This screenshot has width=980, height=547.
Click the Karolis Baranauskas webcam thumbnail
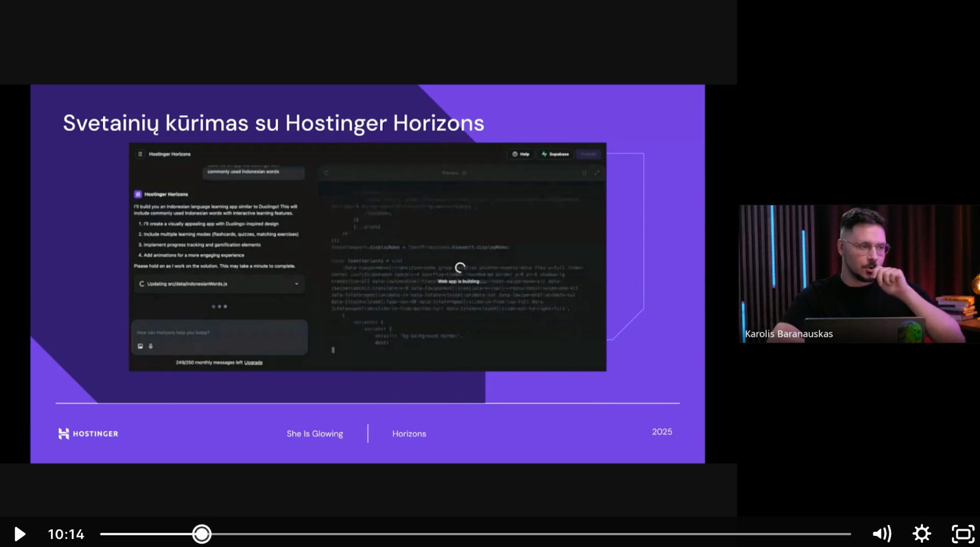point(859,274)
